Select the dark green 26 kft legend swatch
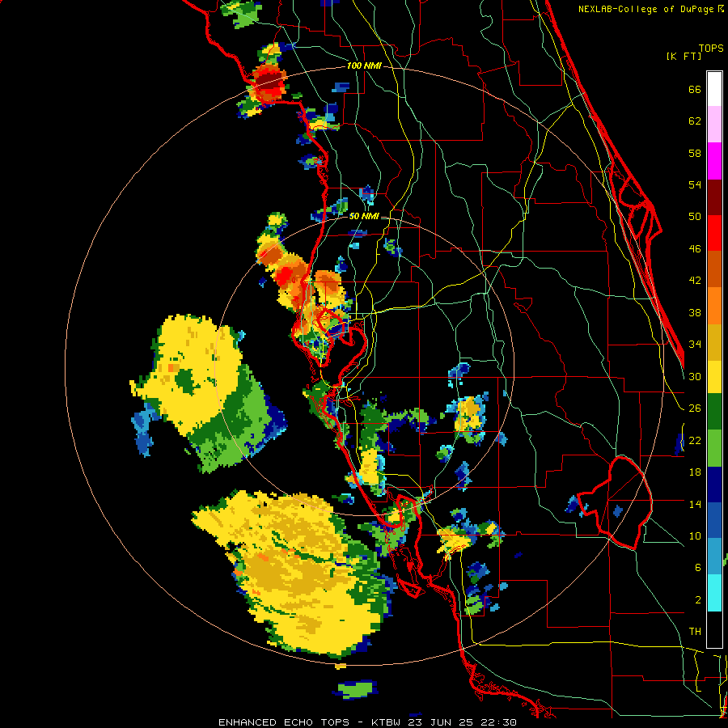This screenshot has width=728, height=728. pos(714,412)
